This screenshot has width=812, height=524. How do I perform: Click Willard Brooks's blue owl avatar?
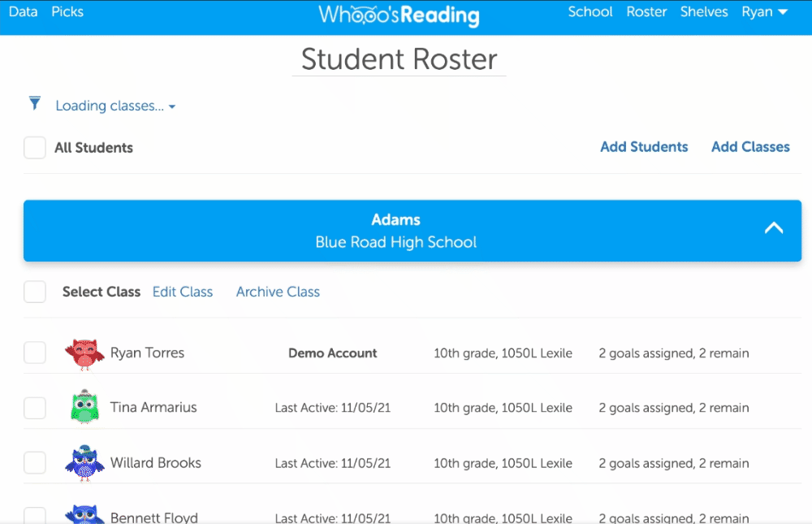85,463
